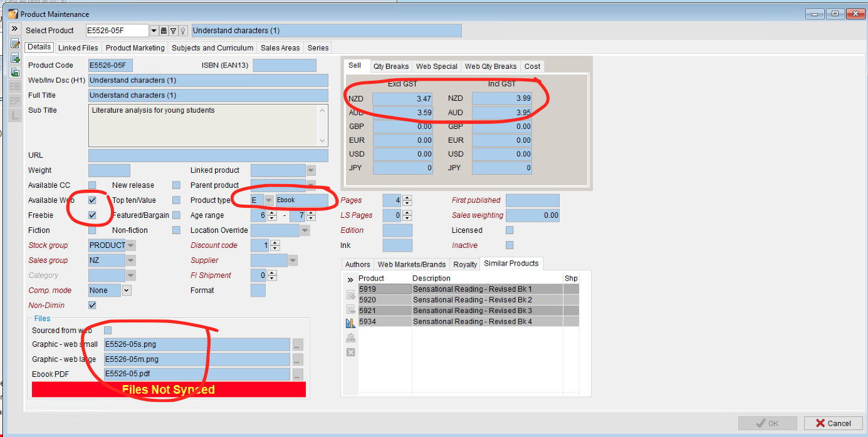Expand the Similar Products grid chevron

click(350, 280)
